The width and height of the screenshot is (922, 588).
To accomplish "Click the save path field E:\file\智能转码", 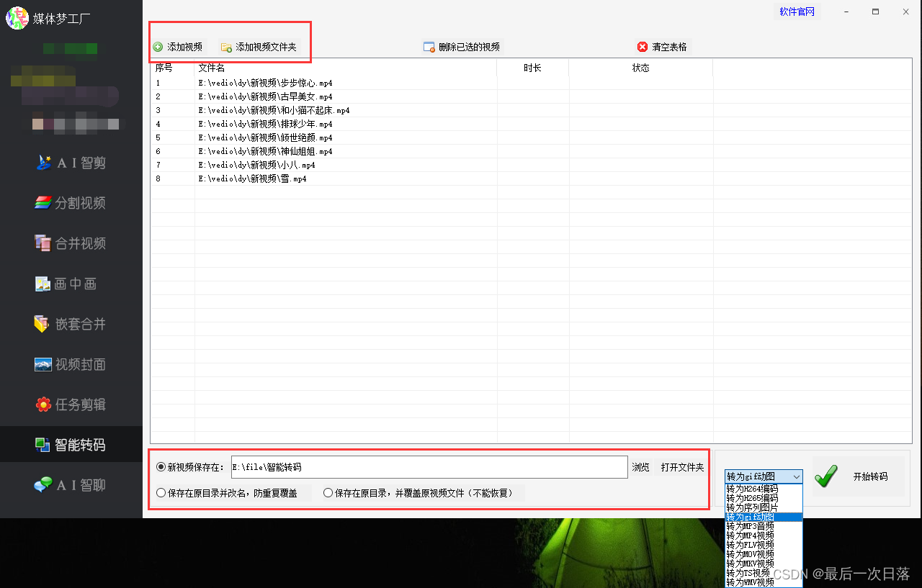I will point(429,467).
